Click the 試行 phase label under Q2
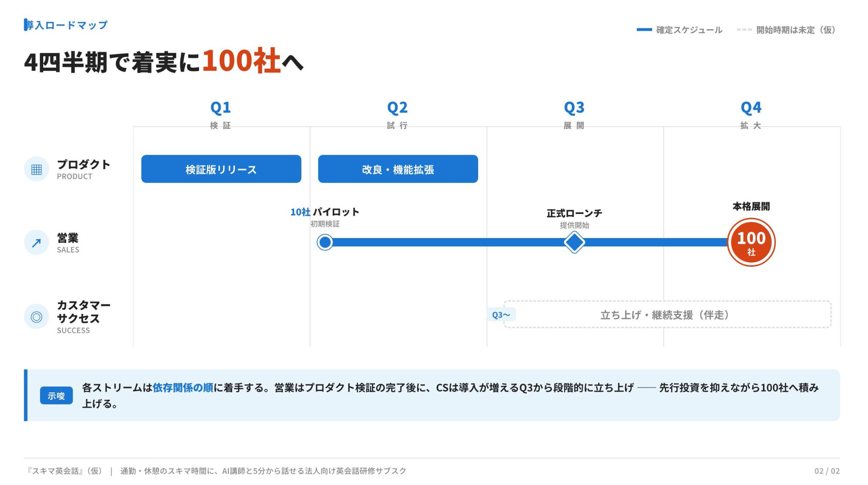Screen dimensions: 868x485 [x=397, y=125]
